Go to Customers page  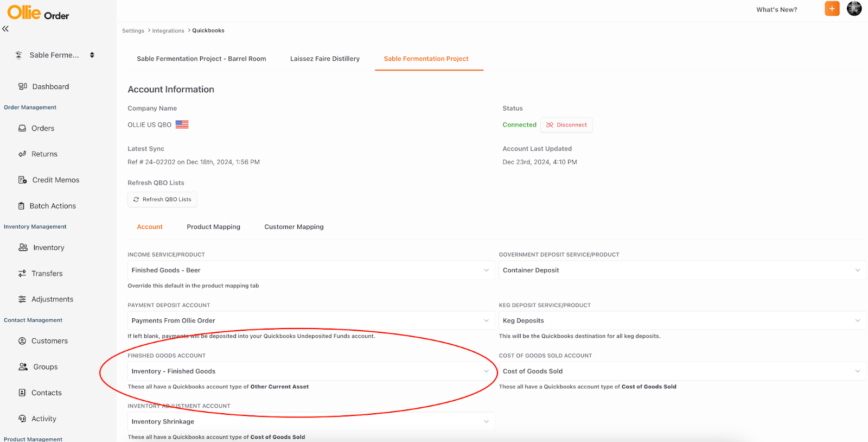[49, 341]
